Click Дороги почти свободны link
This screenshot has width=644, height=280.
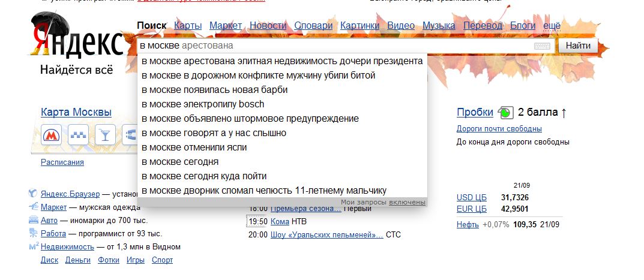(x=499, y=129)
